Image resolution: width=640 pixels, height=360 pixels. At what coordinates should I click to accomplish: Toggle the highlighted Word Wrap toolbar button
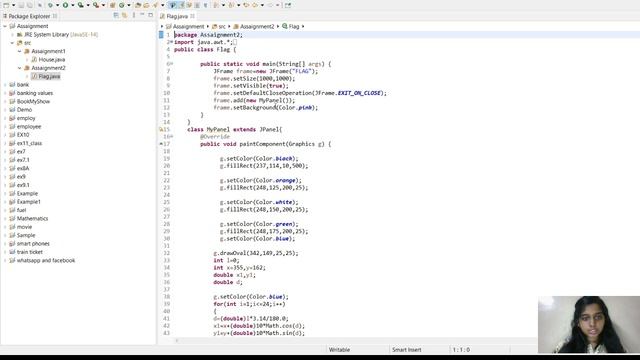tap(172, 5)
